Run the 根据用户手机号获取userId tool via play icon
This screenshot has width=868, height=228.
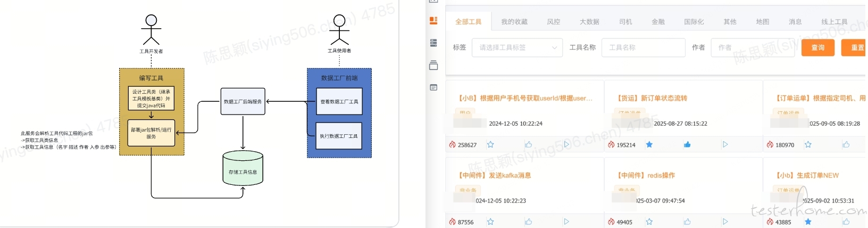point(566,144)
